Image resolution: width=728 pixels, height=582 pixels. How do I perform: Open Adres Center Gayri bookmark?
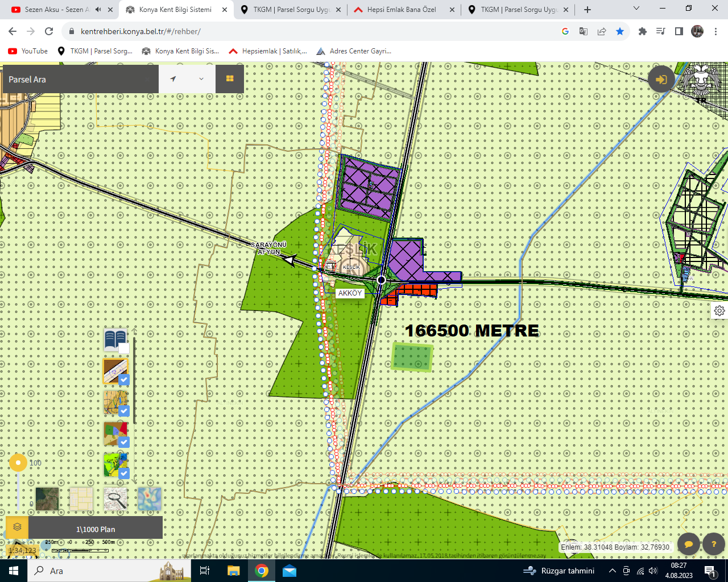(354, 51)
